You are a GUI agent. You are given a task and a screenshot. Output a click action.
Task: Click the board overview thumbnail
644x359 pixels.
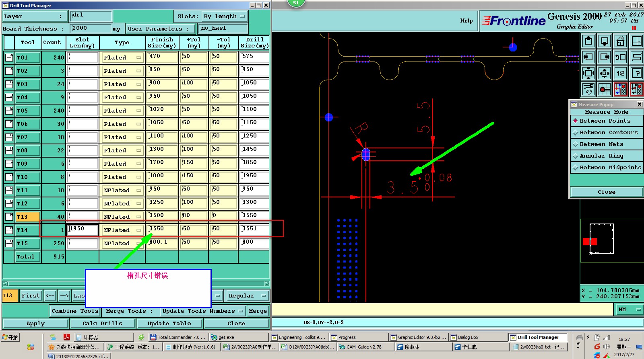coord(601,238)
